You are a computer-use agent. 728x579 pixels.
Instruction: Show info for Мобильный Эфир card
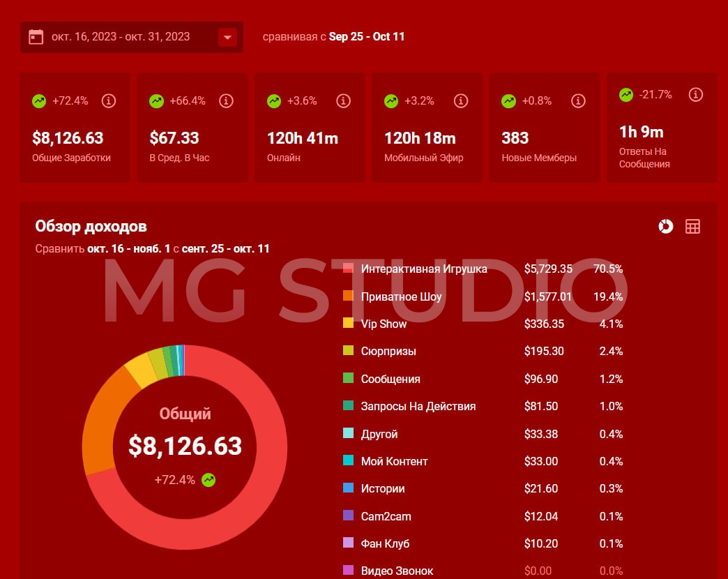tap(460, 101)
